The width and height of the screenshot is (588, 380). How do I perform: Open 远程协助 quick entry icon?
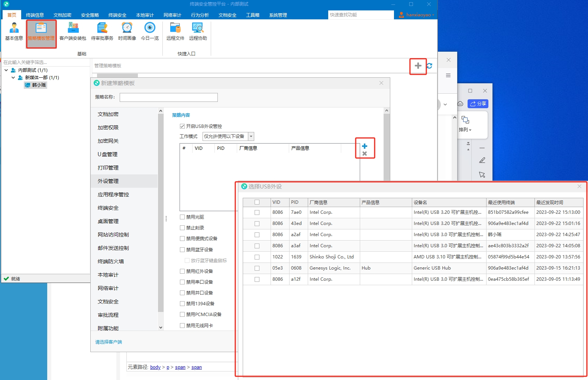(198, 31)
